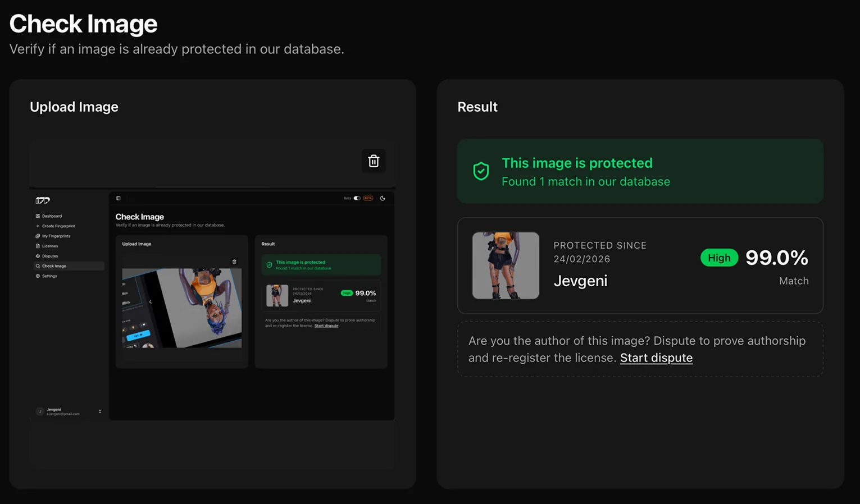
Task: Click the main Found 1 match in our database text
Action: pyautogui.click(x=586, y=182)
